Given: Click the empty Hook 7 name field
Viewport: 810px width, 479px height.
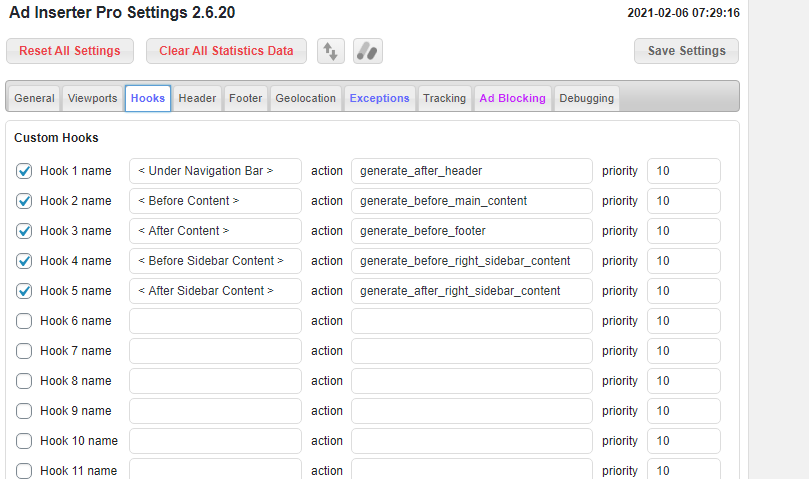Looking at the screenshot, I should (215, 351).
